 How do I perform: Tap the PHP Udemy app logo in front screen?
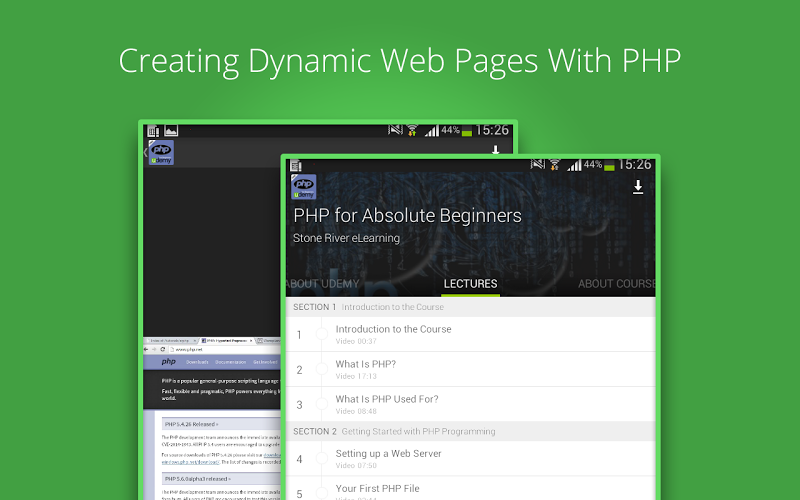303,188
